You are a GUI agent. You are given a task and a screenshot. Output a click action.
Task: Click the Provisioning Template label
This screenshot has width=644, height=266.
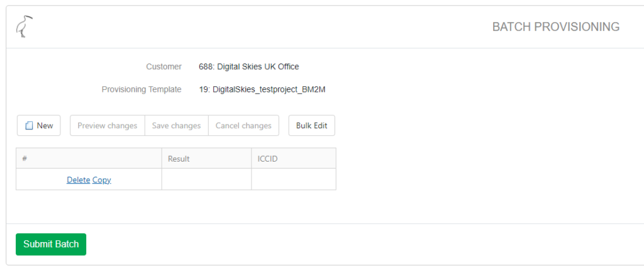pyautogui.click(x=142, y=89)
